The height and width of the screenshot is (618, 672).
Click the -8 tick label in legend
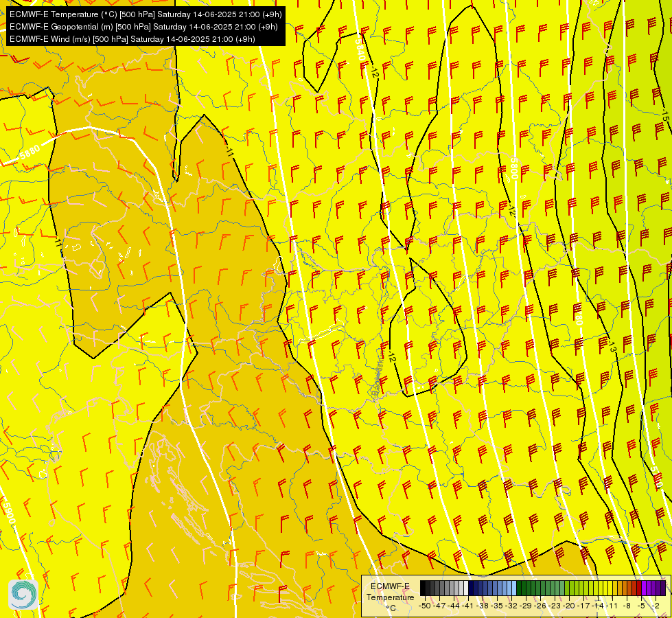point(627,606)
